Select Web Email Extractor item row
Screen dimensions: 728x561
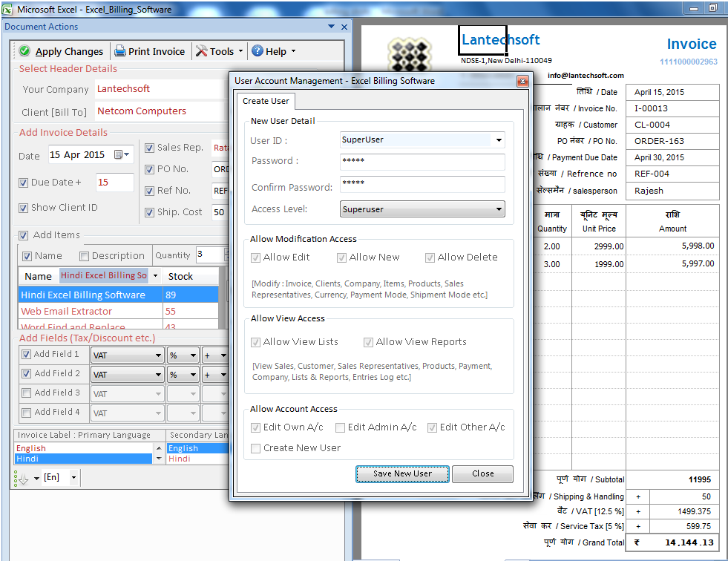pos(118,311)
